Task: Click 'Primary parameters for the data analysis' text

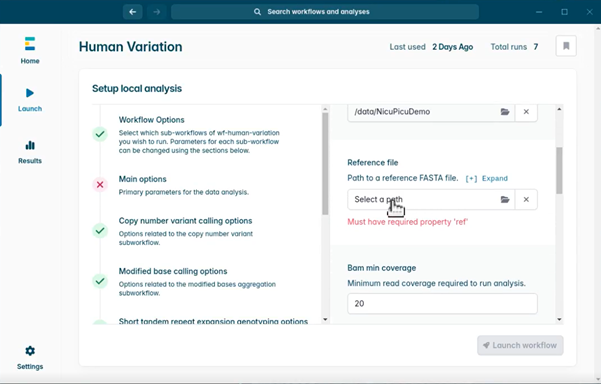Action: tap(184, 192)
